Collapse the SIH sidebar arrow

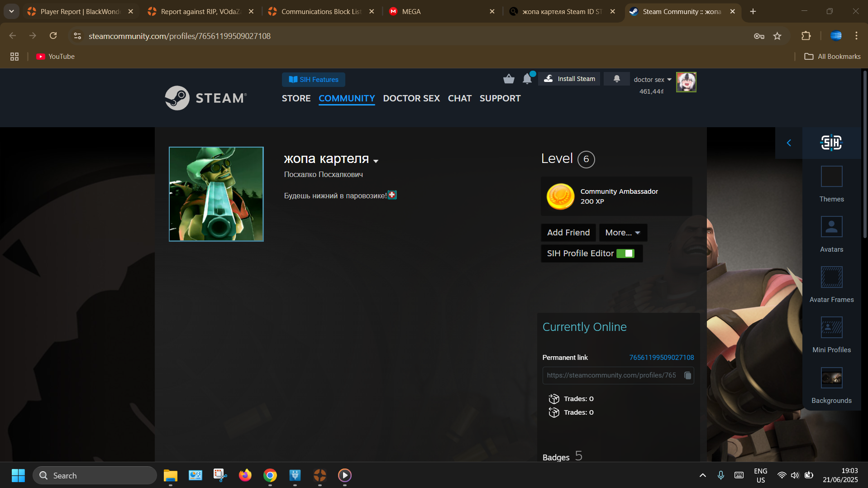(x=789, y=143)
